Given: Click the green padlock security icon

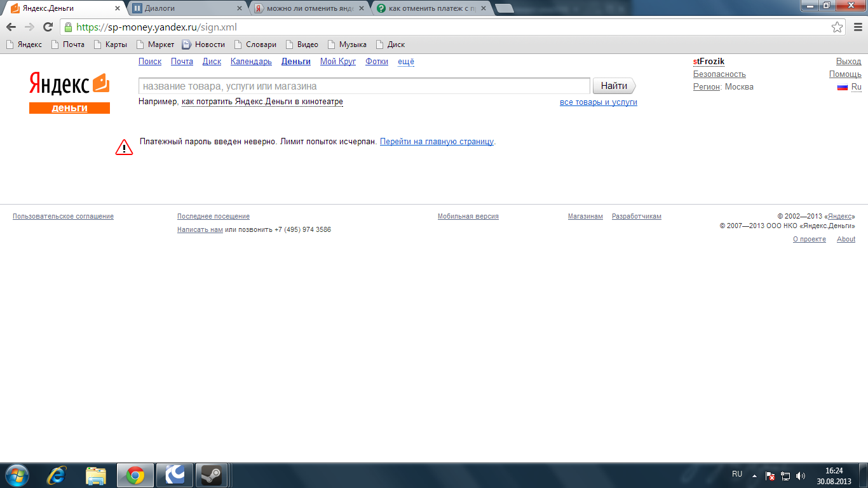Looking at the screenshot, I should [x=68, y=27].
